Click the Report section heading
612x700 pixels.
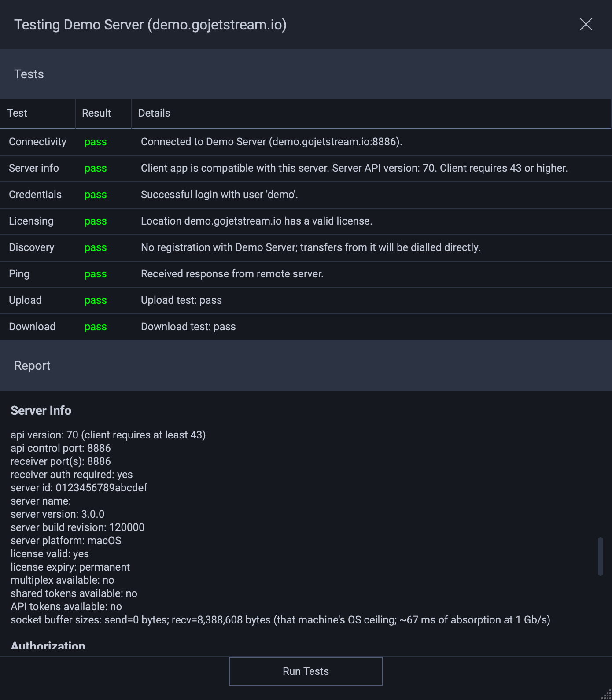[x=32, y=365]
